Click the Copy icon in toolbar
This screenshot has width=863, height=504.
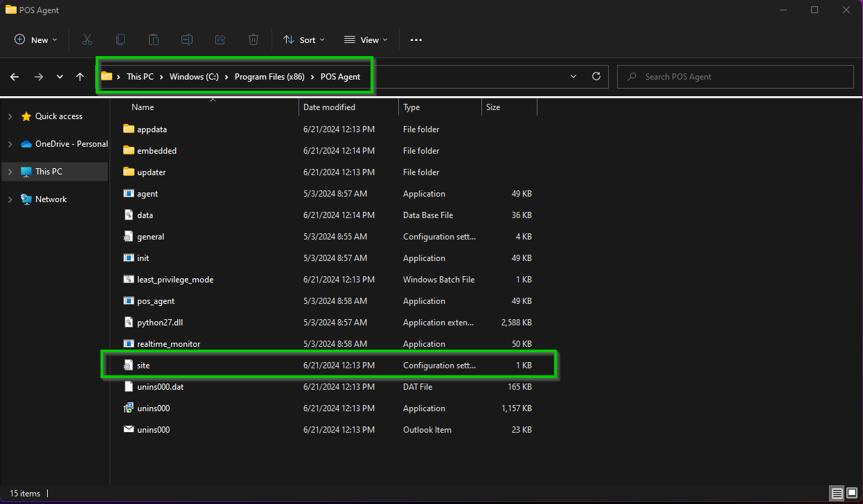(x=121, y=40)
